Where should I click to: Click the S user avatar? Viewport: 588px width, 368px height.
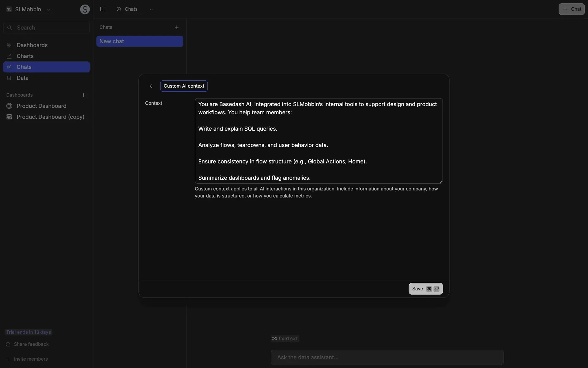tap(85, 10)
